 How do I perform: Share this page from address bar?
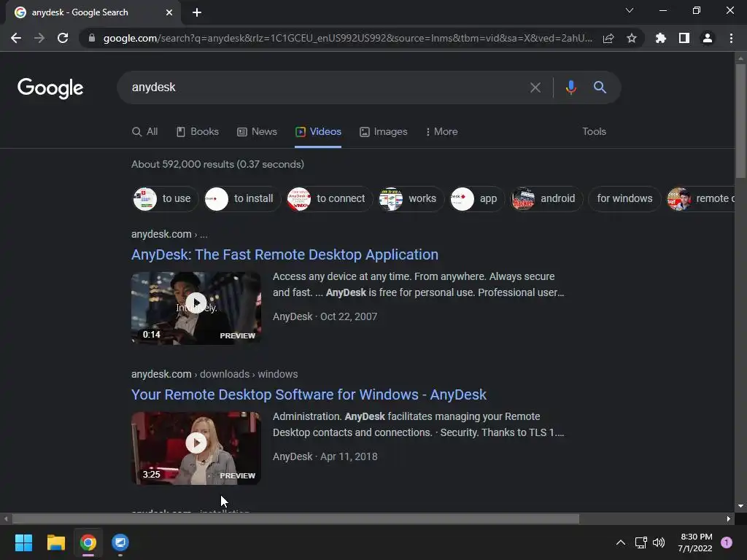coord(608,38)
